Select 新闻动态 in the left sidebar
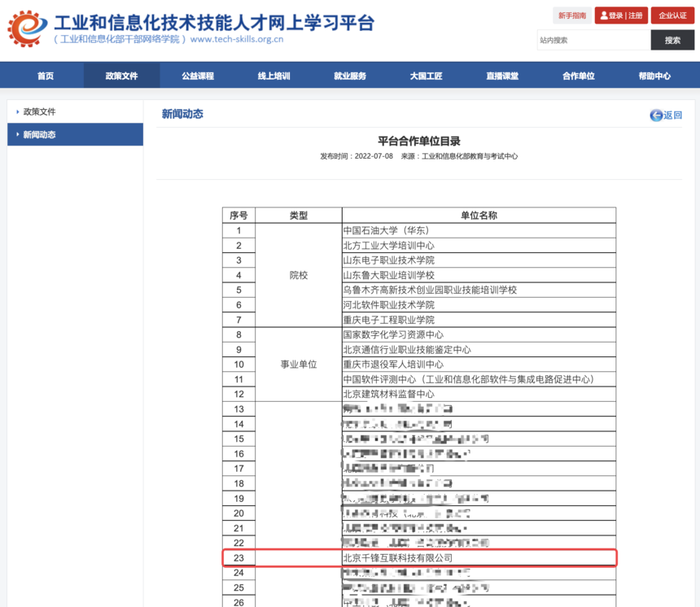The image size is (700, 607). point(75,134)
